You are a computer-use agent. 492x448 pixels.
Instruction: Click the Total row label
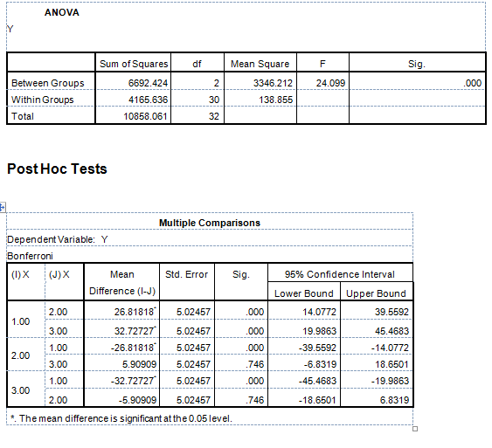(23, 116)
